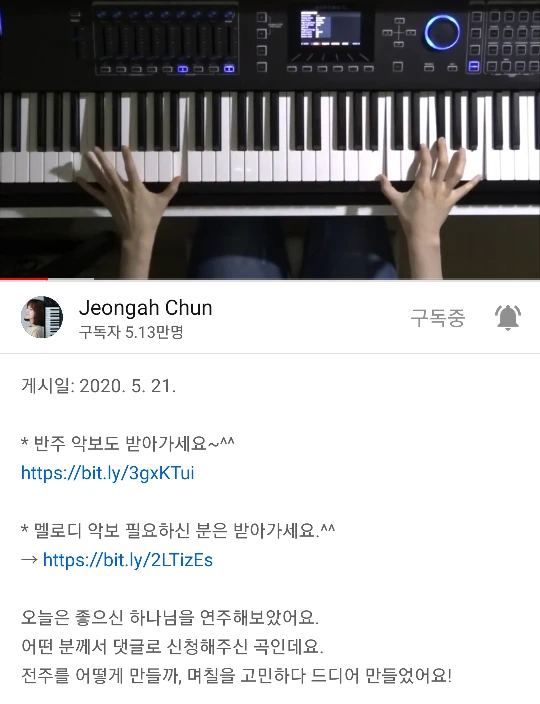
Task: Click the 멜로디 악보 필요하신 분은 description line
Action: (178, 531)
